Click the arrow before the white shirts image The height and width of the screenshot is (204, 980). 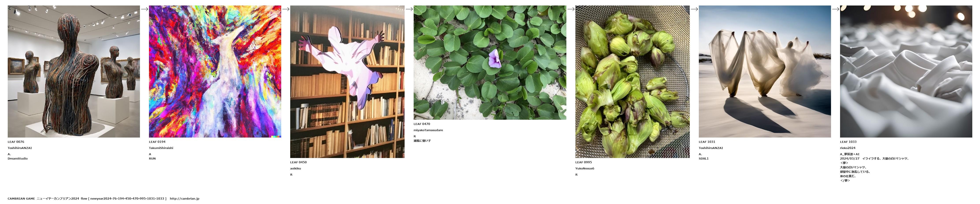835,9
